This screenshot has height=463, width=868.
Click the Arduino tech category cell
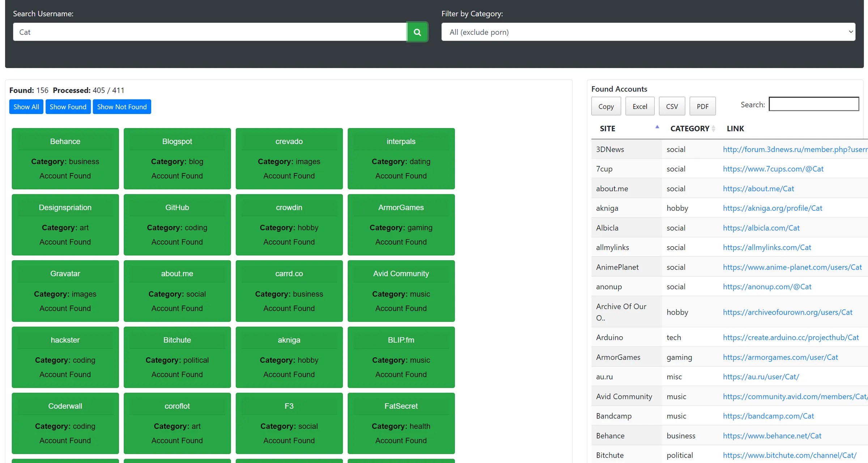point(690,337)
